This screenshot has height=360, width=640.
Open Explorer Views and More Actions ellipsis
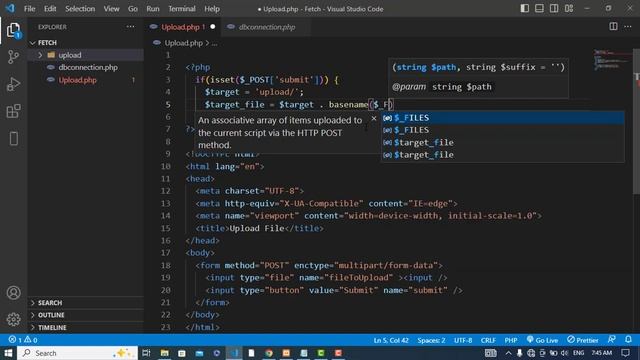130,27
